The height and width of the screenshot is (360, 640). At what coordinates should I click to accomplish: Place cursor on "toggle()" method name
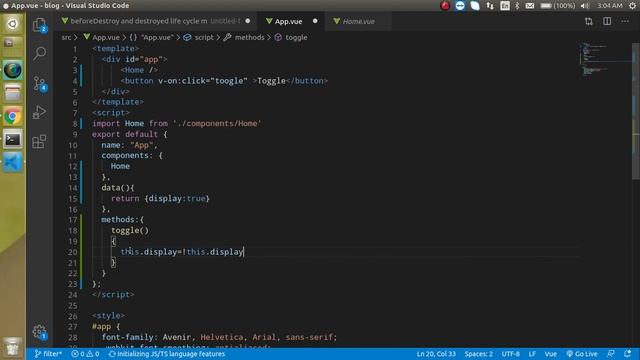pos(130,231)
